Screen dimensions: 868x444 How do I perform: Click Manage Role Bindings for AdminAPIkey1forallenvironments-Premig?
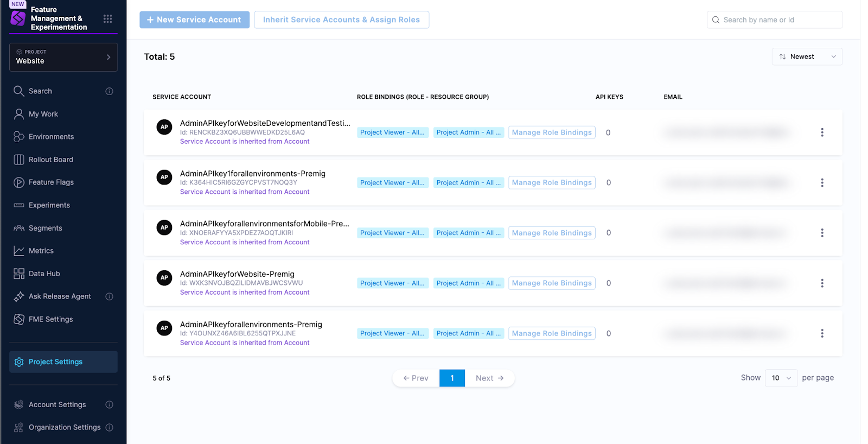point(552,183)
